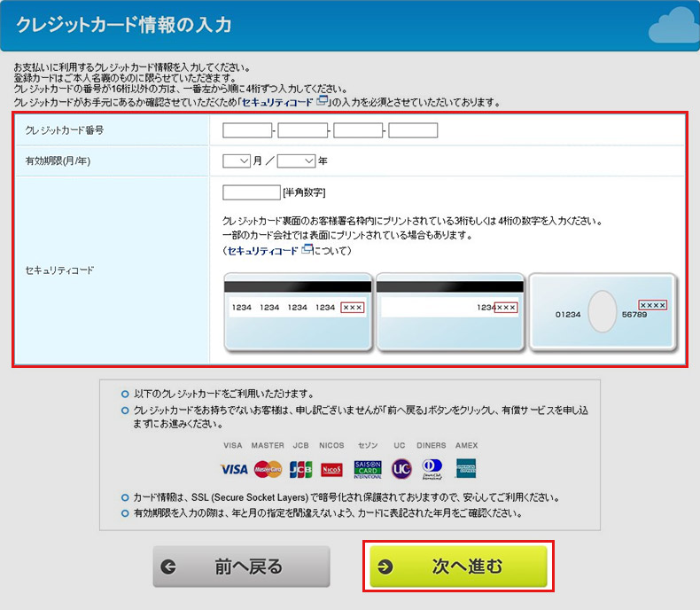Click the third credit card number field
Screen dimensions: 700x610
click(x=358, y=131)
